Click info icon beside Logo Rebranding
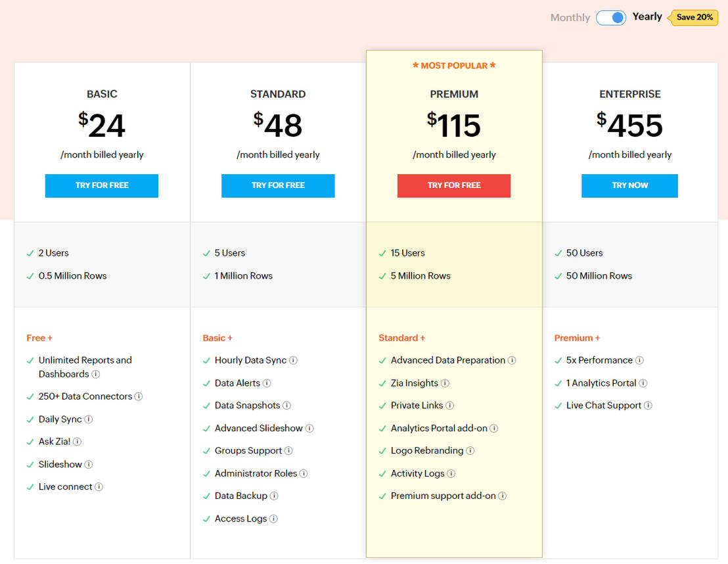 pos(470,451)
